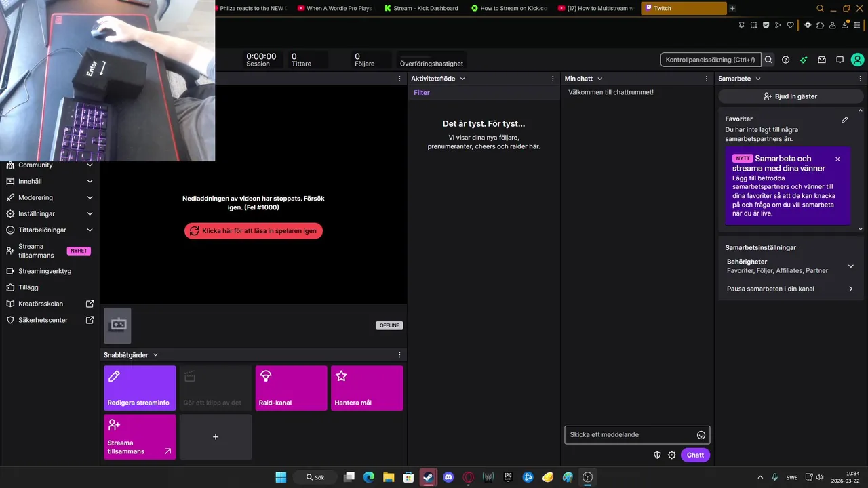This screenshot has height=488, width=868.
Task: Open the user profile avatar
Action: pyautogui.click(x=858, y=60)
